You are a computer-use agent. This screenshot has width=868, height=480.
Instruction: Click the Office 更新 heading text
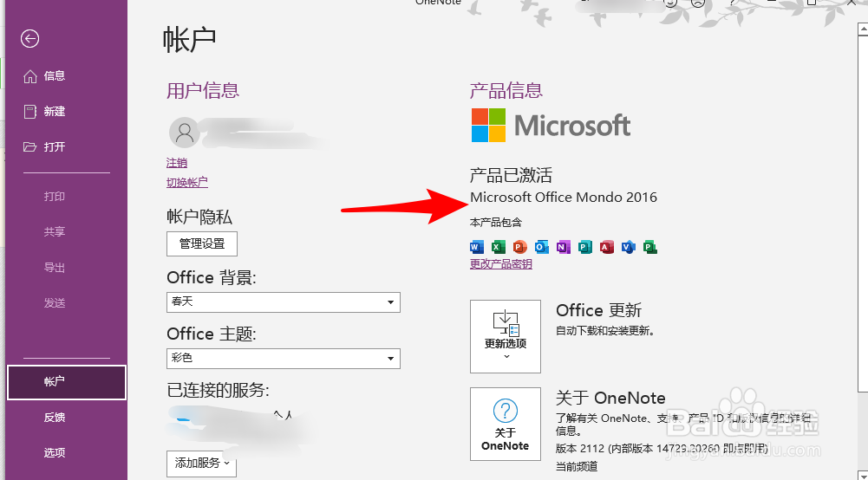599,311
